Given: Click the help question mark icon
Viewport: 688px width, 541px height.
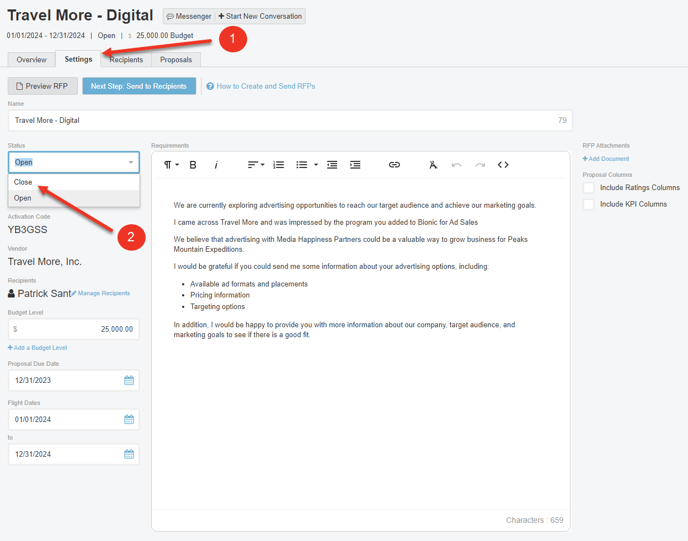Looking at the screenshot, I should coord(210,86).
